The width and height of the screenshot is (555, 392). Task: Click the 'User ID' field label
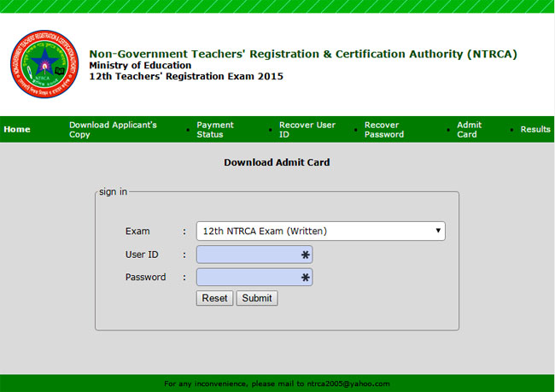click(142, 255)
